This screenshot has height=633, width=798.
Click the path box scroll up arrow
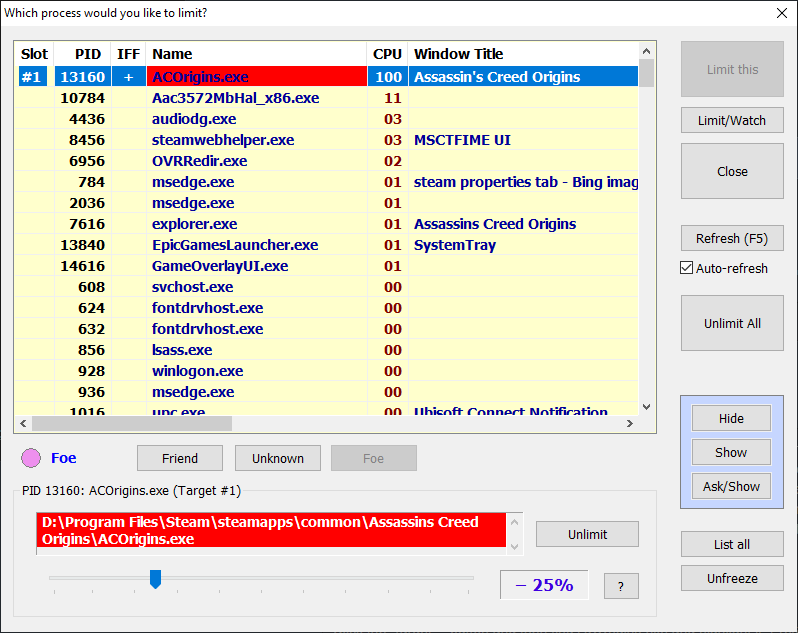515,522
